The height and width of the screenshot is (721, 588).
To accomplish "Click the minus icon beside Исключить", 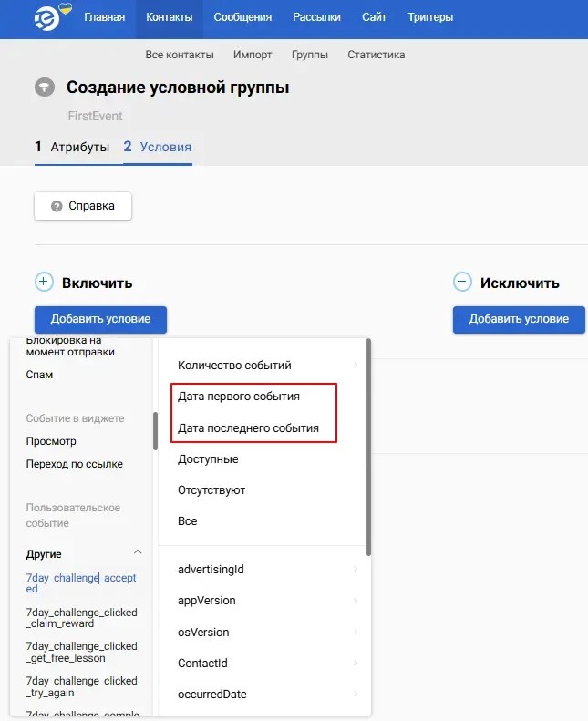I will click(x=462, y=283).
